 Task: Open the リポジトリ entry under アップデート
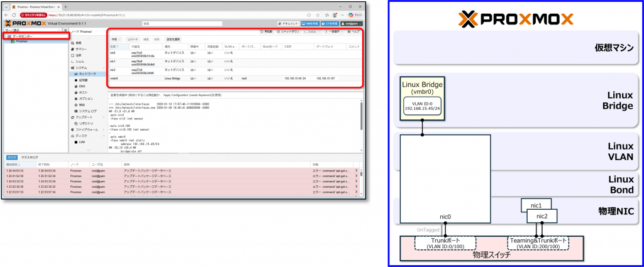tap(86, 124)
